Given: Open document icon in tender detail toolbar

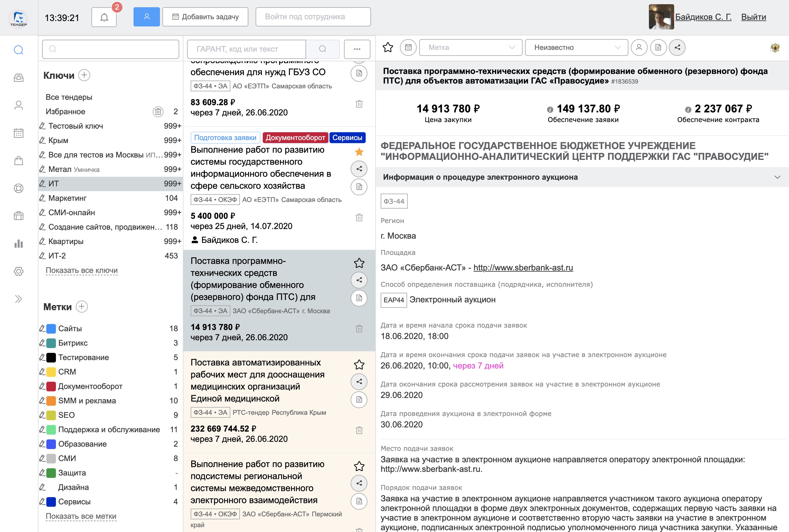Looking at the screenshot, I should tap(658, 47).
